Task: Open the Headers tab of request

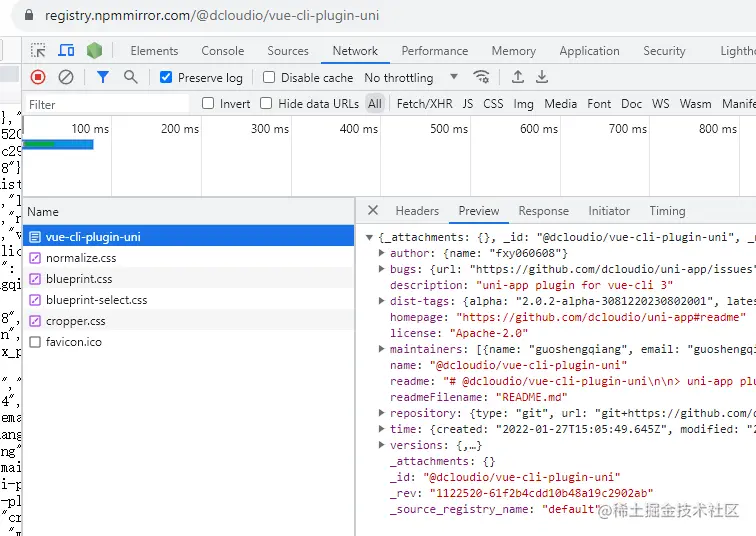Action: click(417, 211)
